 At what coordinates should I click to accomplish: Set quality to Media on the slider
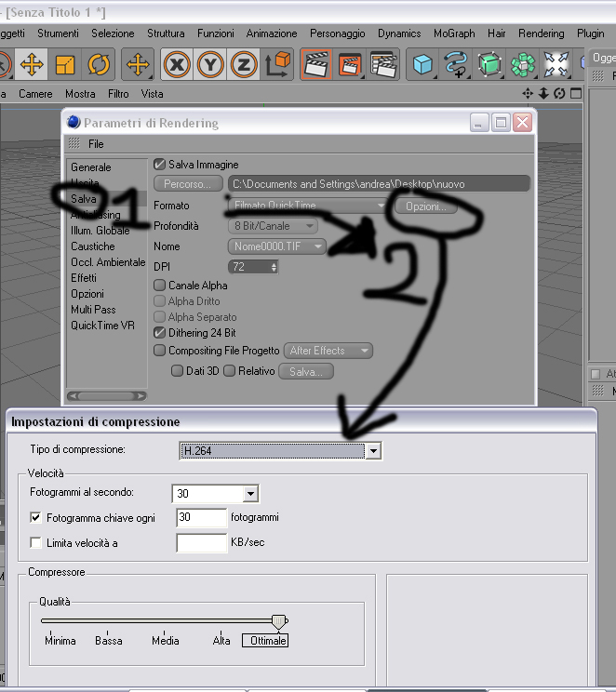[165, 640]
